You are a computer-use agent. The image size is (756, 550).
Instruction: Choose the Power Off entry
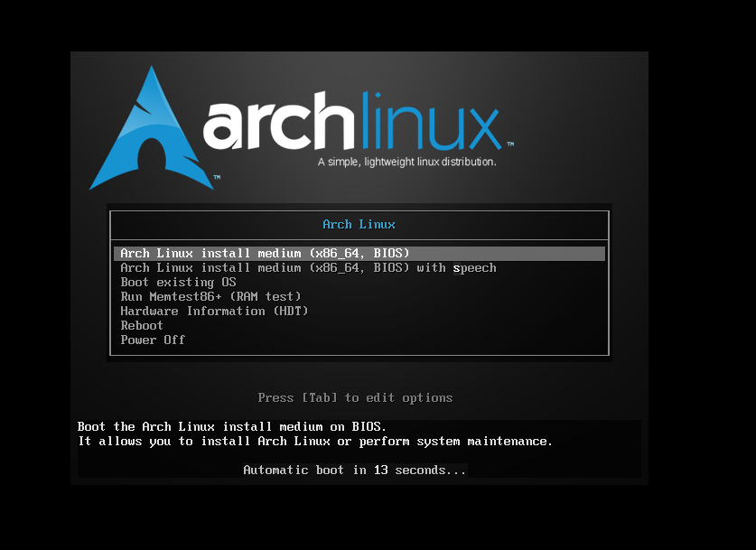pyautogui.click(x=153, y=340)
